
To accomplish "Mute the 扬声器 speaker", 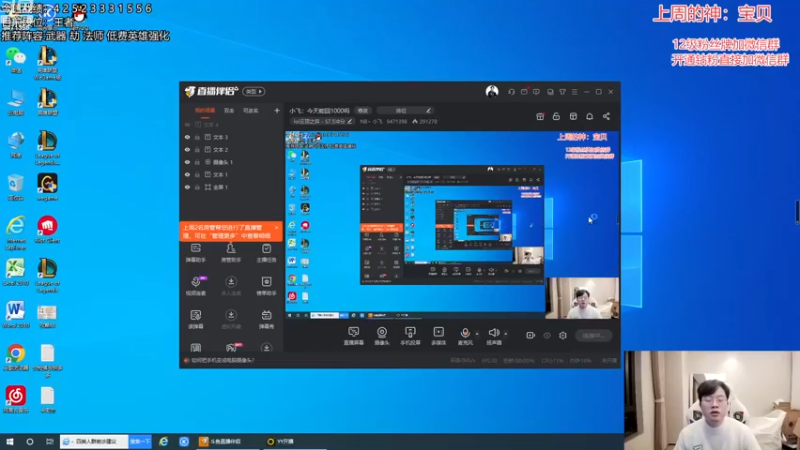I will (x=494, y=336).
